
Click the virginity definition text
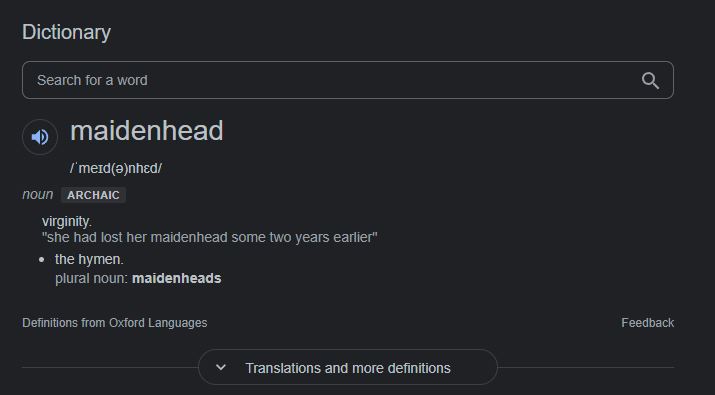click(67, 221)
